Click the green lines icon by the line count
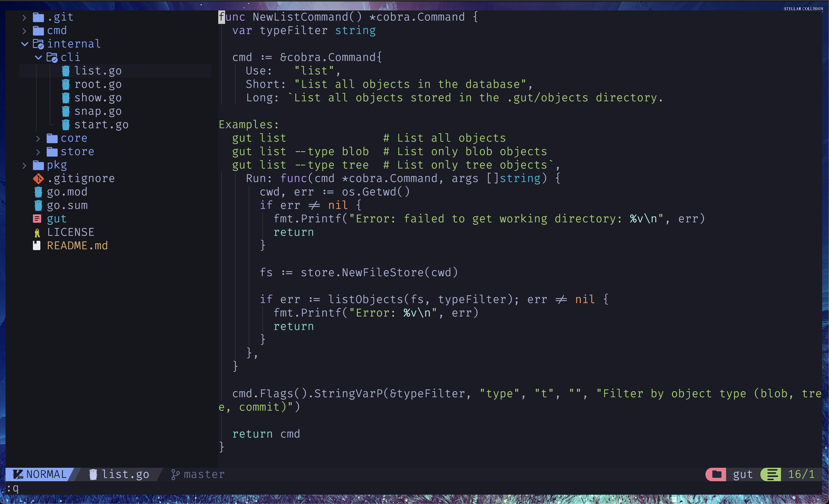 click(772, 474)
